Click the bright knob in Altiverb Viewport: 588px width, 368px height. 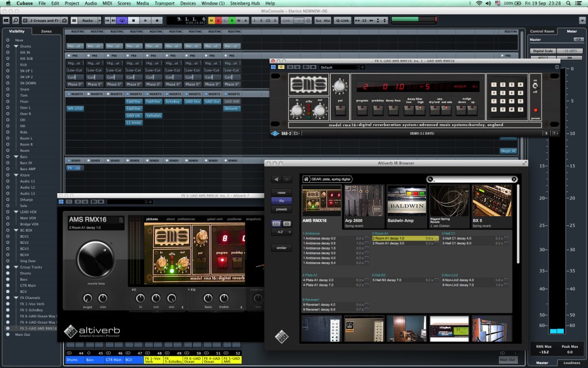point(87,298)
